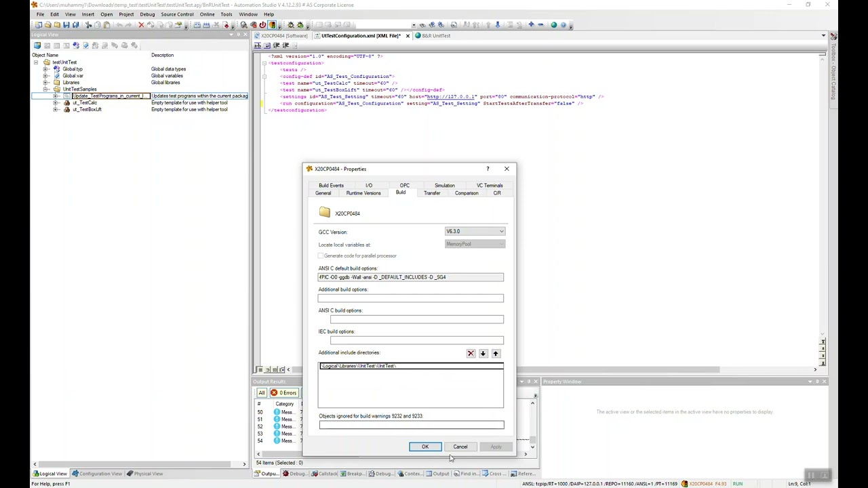The height and width of the screenshot is (488, 868).
Task: Click the orange traffic-light toolbar icon
Action: pos(272,25)
